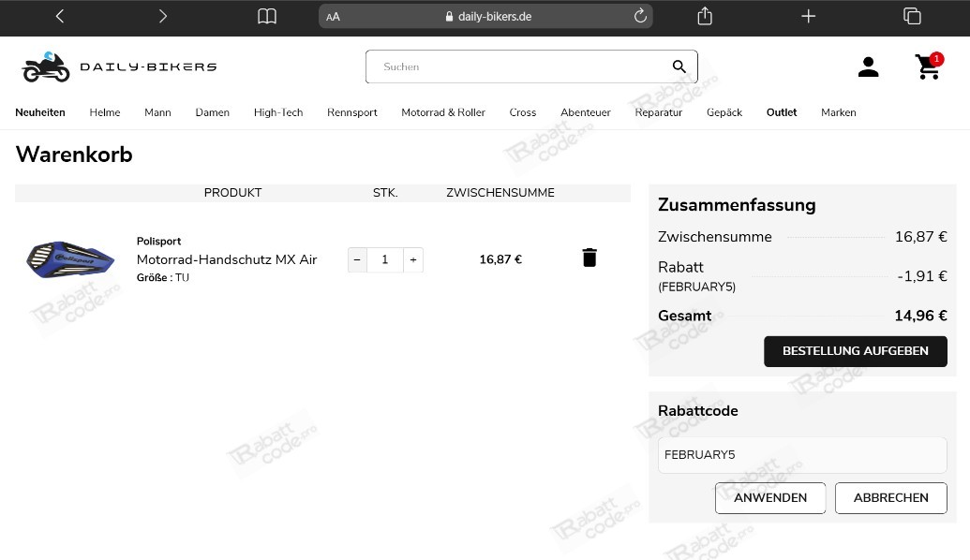Viewport: 970px width, 560px height.
Task: Open the Motorrad-Handschutz MX Air product link
Action: pos(227,259)
